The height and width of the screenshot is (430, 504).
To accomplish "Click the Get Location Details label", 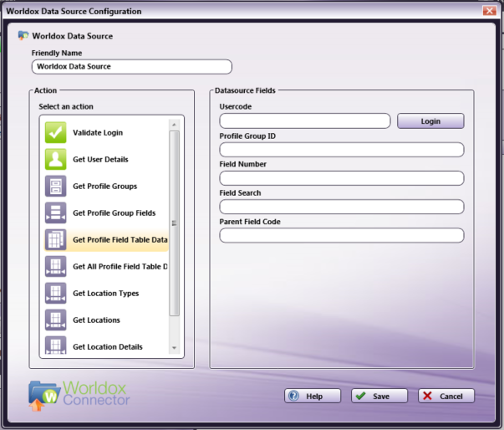I will tap(107, 346).
